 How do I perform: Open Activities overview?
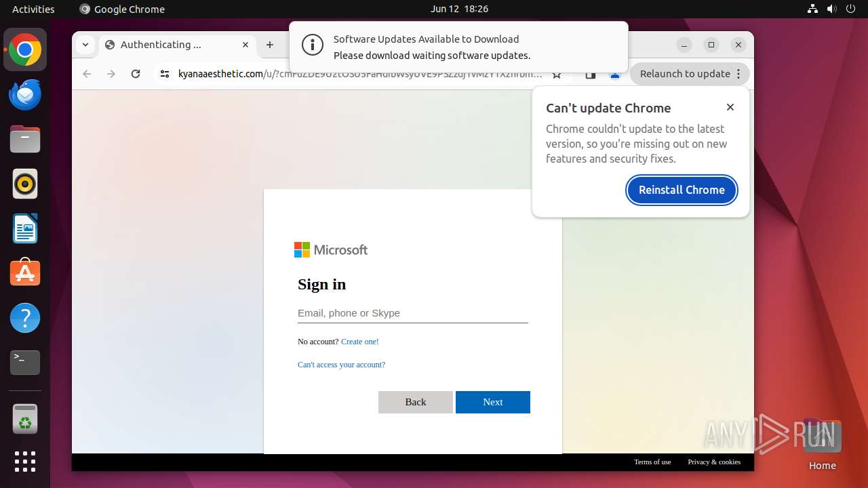point(33,9)
